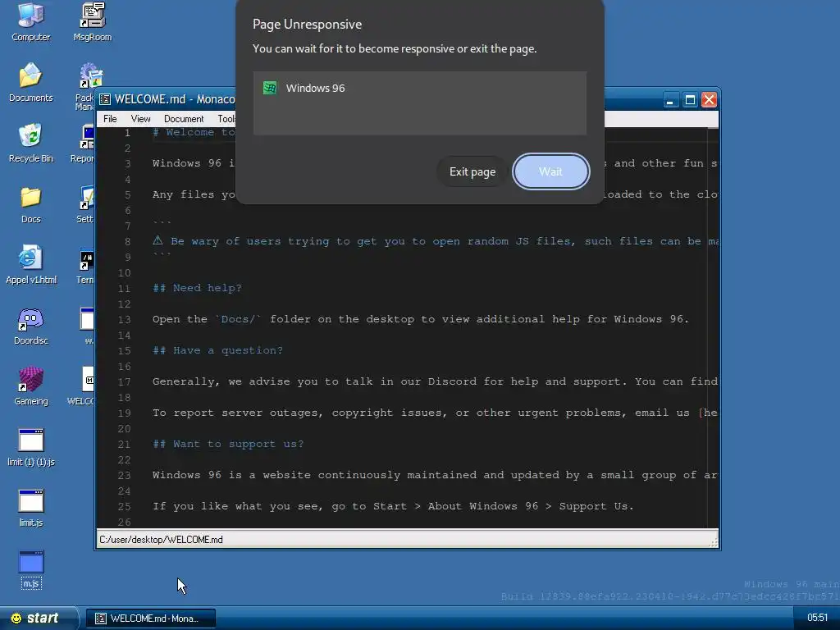Open the View menu in Monaco

point(140,118)
